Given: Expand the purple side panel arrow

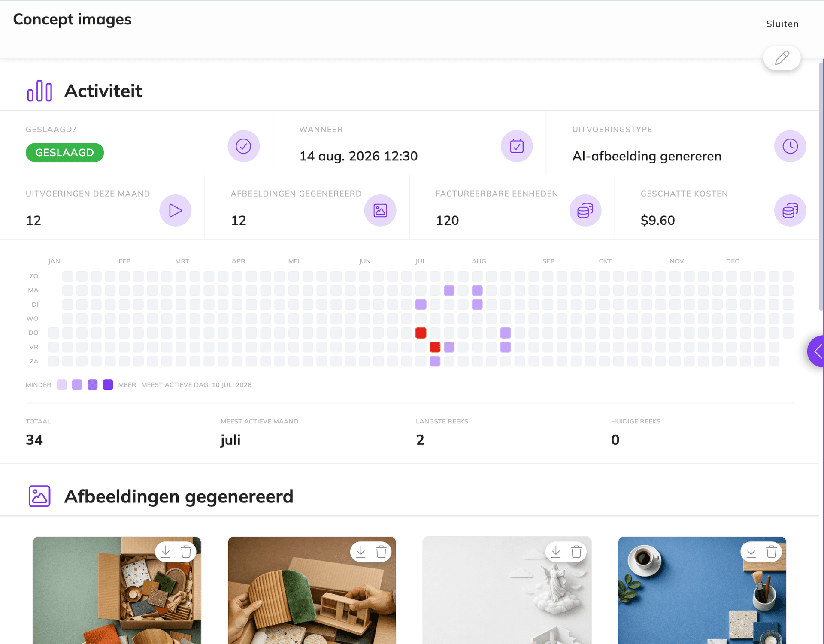Looking at the screenshot, I should tap(817, 351).
